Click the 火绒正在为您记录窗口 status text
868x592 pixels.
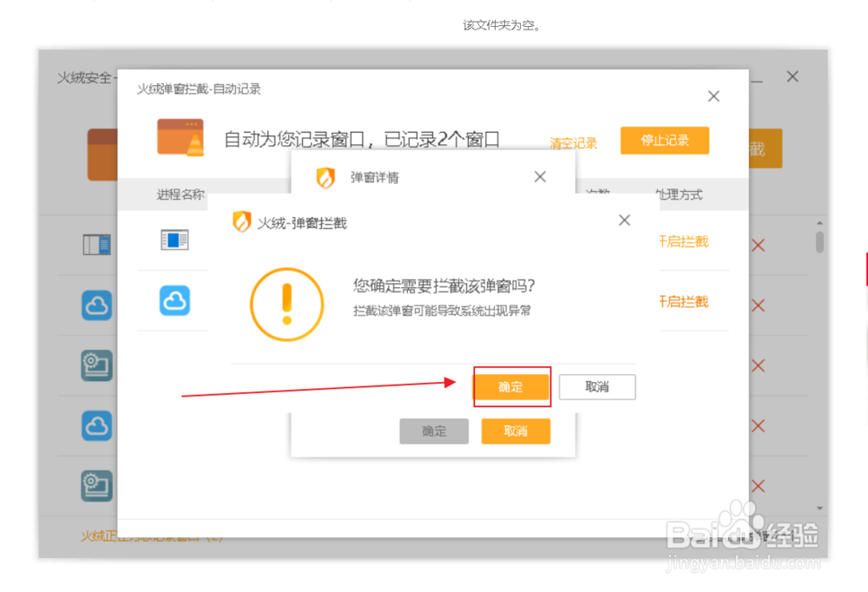coord(152,536)
